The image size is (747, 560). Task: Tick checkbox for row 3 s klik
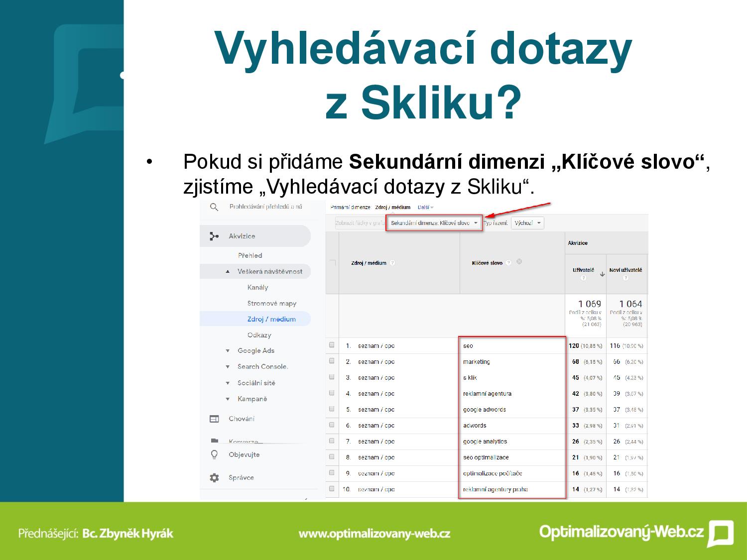point(332,377)
